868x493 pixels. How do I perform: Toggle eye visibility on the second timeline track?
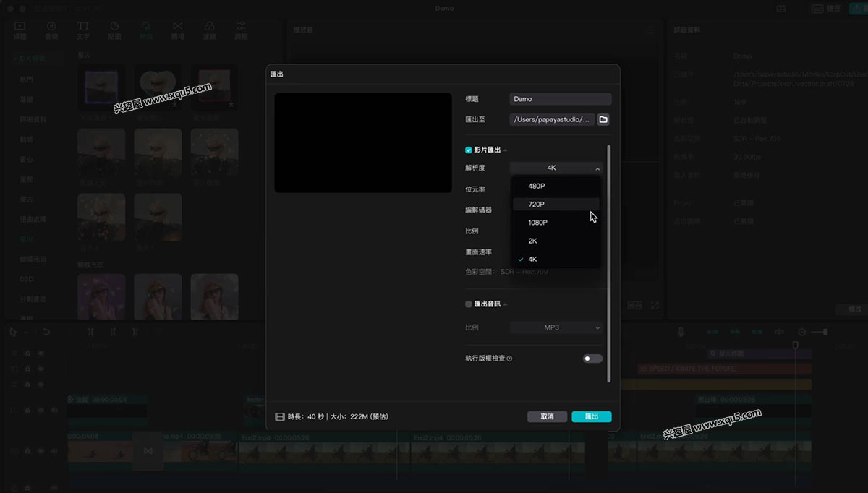point(41,369)
